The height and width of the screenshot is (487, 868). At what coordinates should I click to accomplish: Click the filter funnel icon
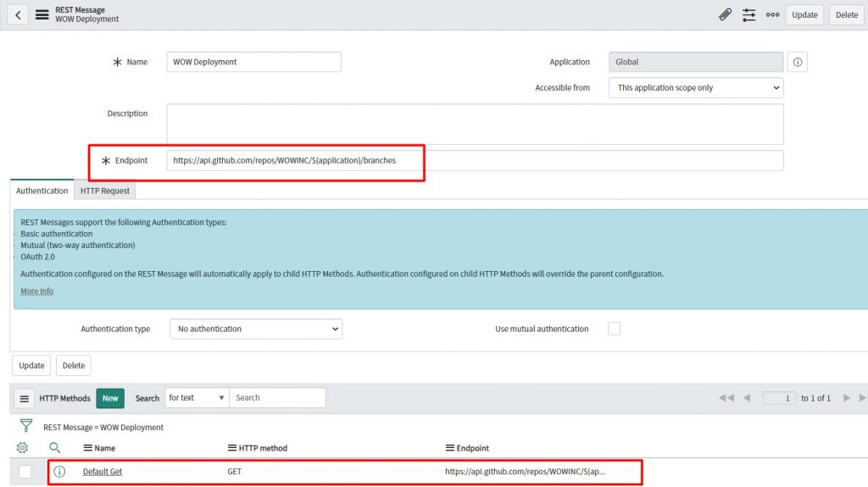pos(26,425)
